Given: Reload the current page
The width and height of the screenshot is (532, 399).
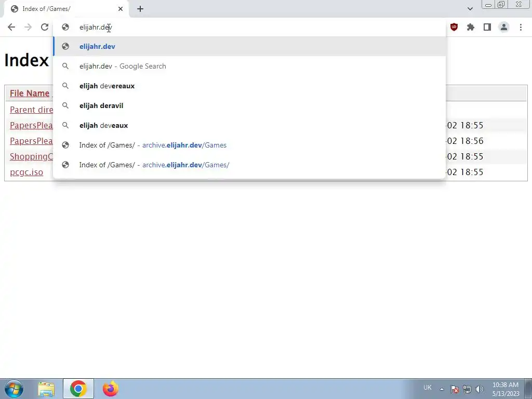Looking at the screenshot, I should pyautogui.click(x=45, y=27).
